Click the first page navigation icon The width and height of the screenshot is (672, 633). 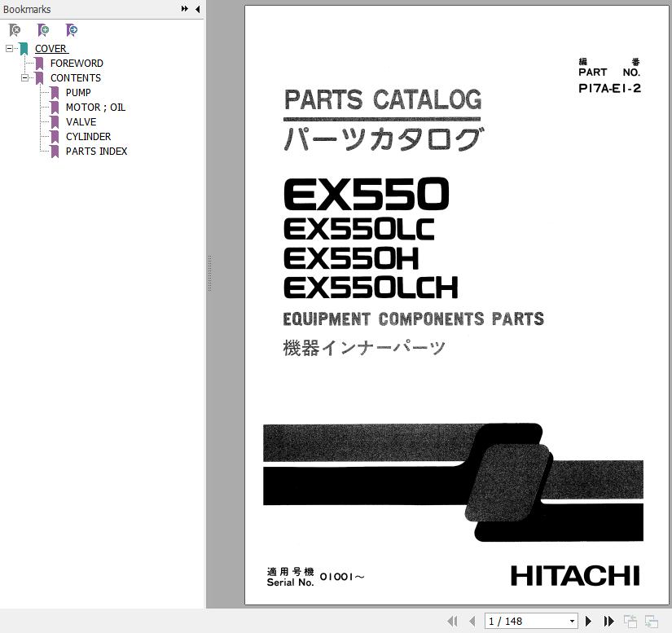453,622
